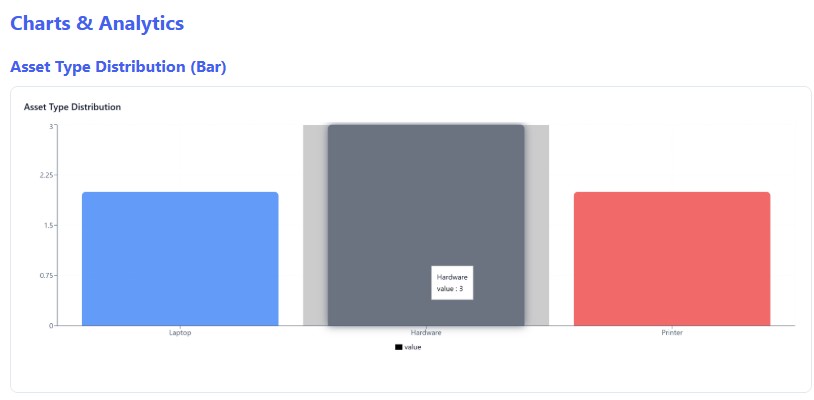Click the red Printer bar
The image size is (814, 400).
672,258
